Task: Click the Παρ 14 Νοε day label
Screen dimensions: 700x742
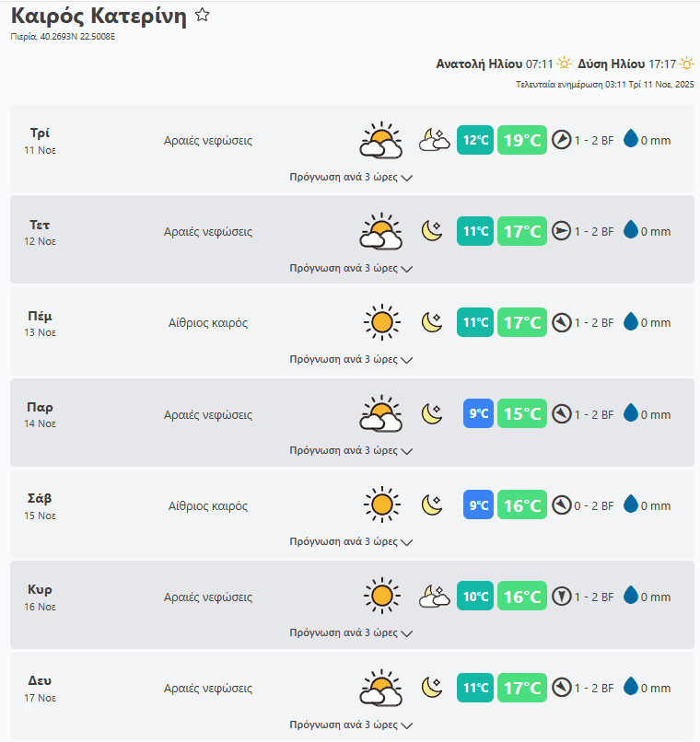Action: point(40,413)
